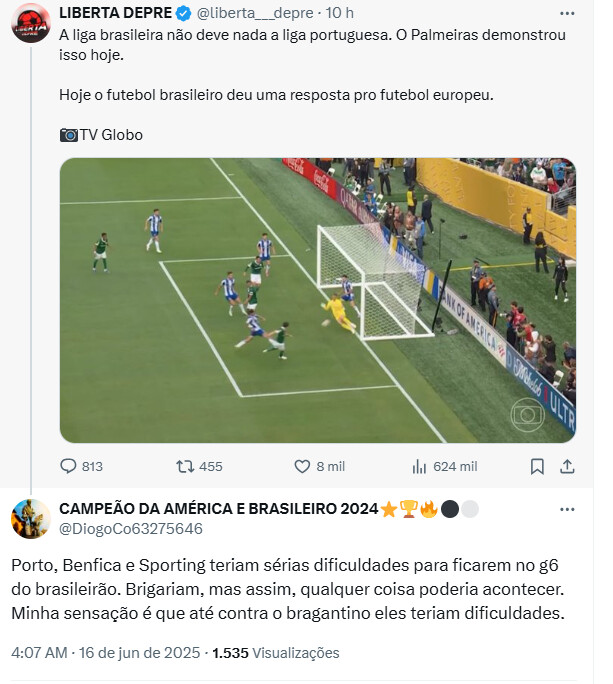Open the @DiogoCo63275646 handle link

pos(131,529)
